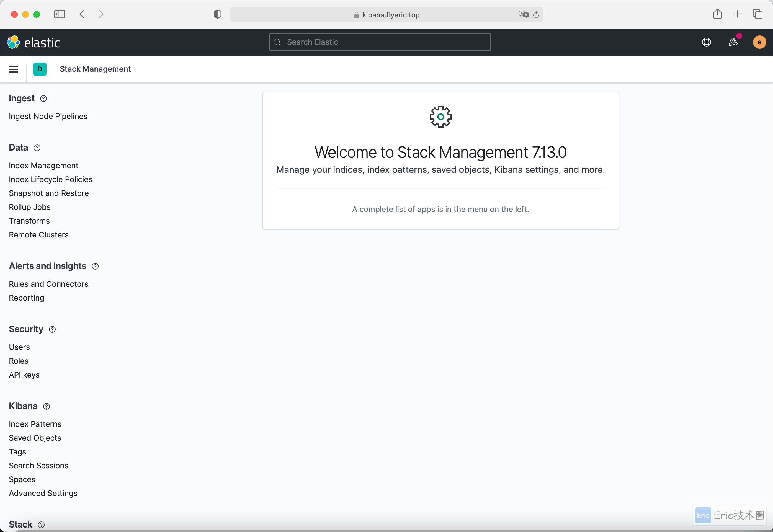The height and width of the screenshot is (532, 773).
Task: Open the user avatar menu 'e'
Action: pyautogui.click(x=759, y=42)
